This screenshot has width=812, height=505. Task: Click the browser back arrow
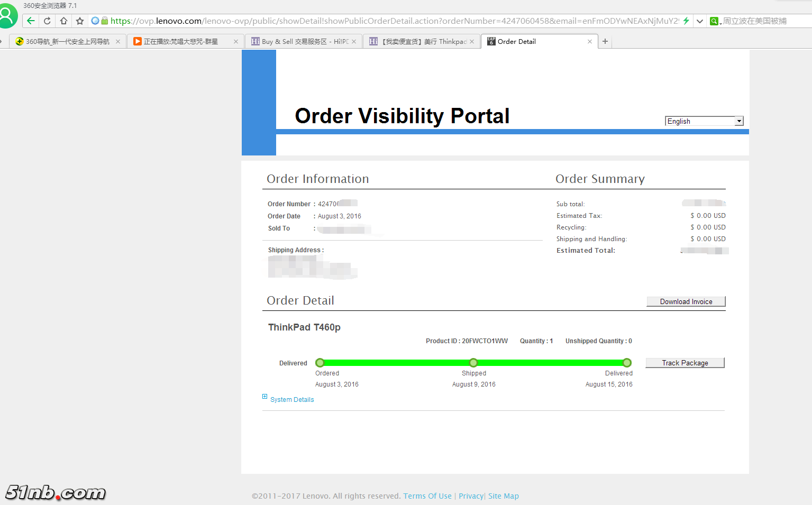(x=31, y=21)
